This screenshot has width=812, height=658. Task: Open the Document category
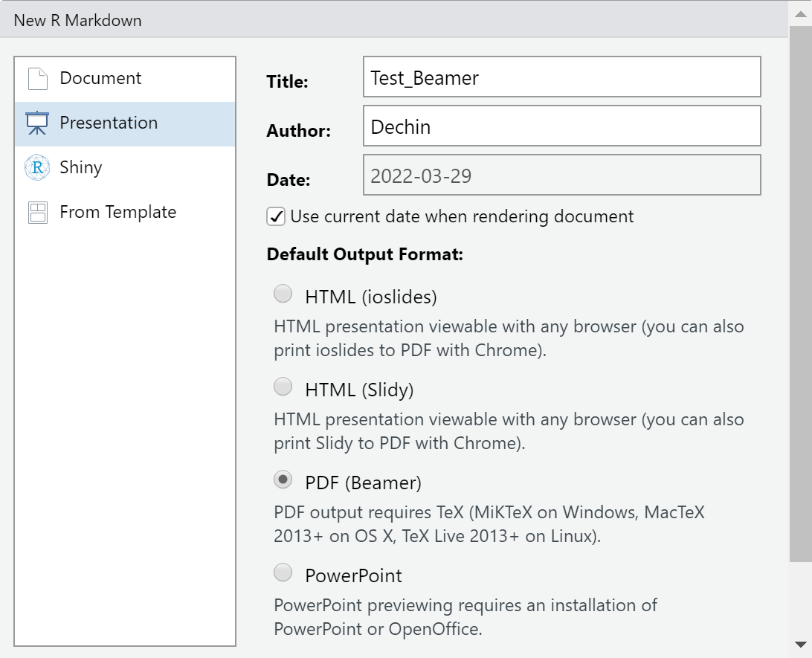click(100, 79)
